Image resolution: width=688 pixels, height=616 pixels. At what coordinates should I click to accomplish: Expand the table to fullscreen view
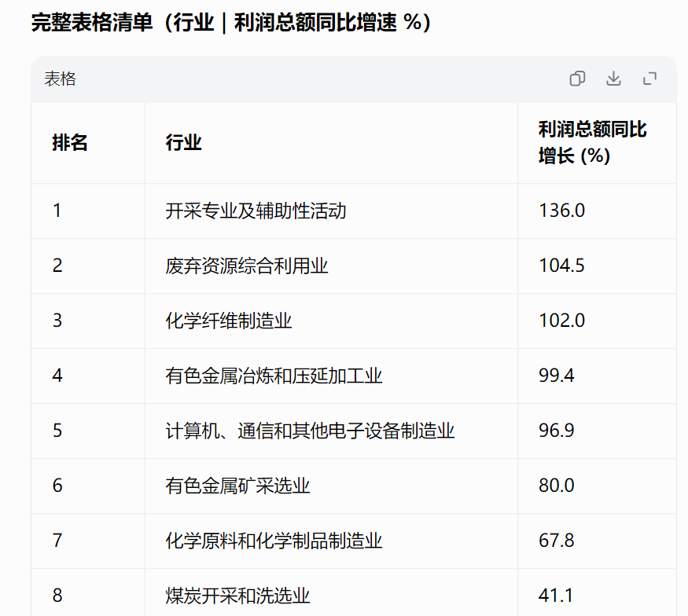point(649,79)
